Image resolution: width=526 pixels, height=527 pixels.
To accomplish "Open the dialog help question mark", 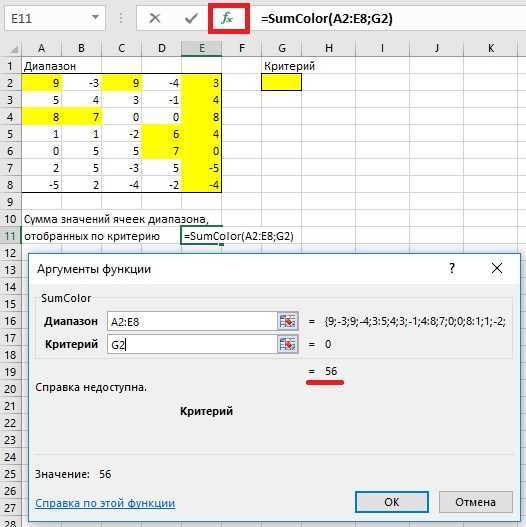I will [452, 268].
